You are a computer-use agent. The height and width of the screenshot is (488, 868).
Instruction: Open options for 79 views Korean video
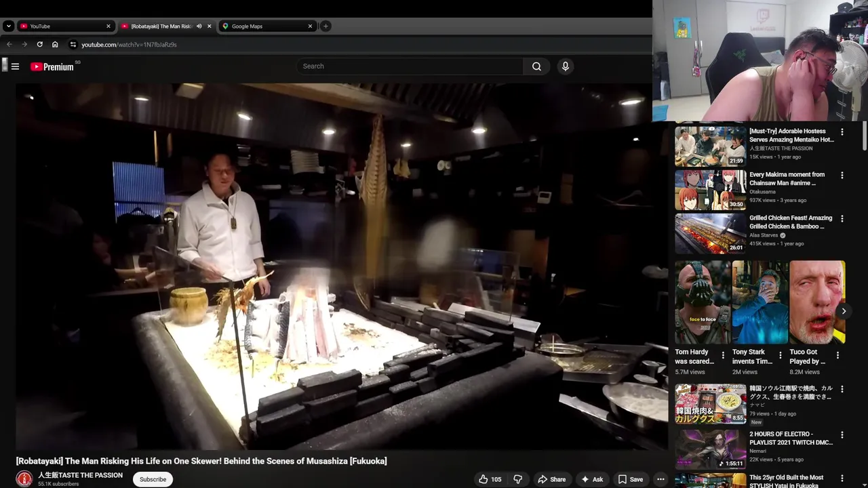click(842, 390)
